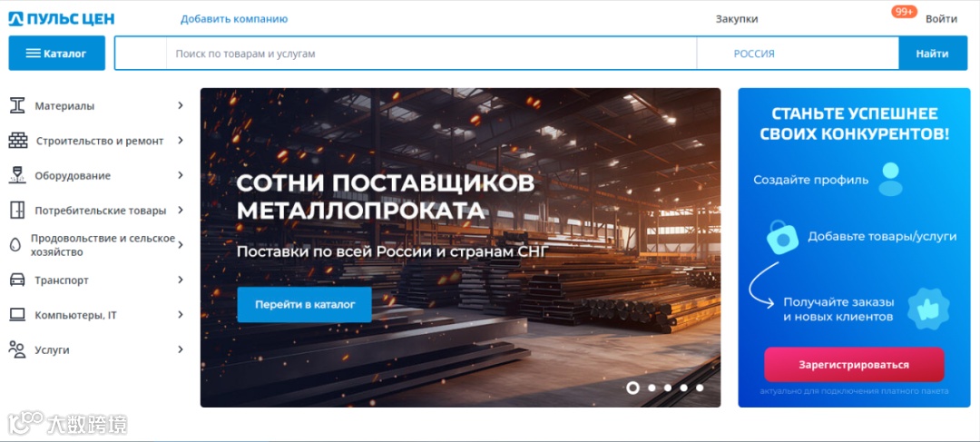Screen dimensions: 980x442
Task: Click Поставки по всей России subtitle
Action: [393, 252]
